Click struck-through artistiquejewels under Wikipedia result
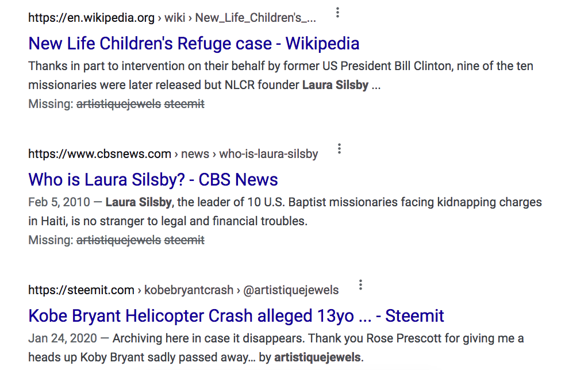Viewport: 588px width, 370px height. point(118,104)
